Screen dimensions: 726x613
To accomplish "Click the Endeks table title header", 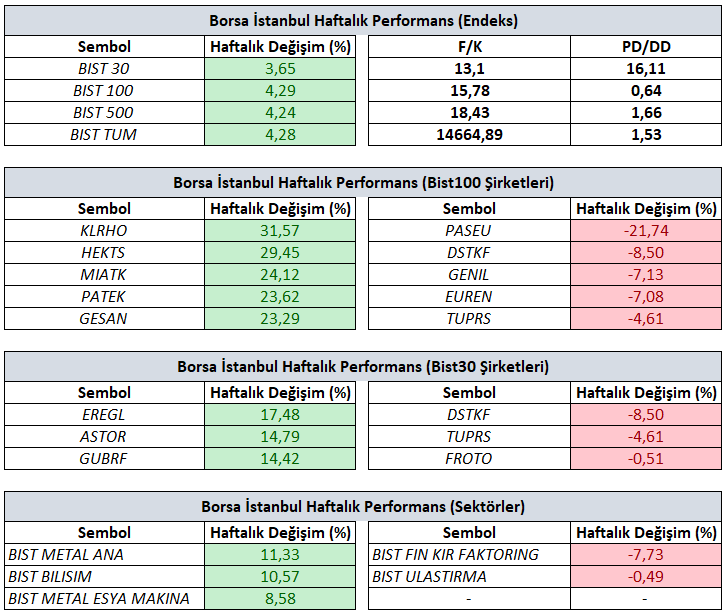I will (363, 20).
